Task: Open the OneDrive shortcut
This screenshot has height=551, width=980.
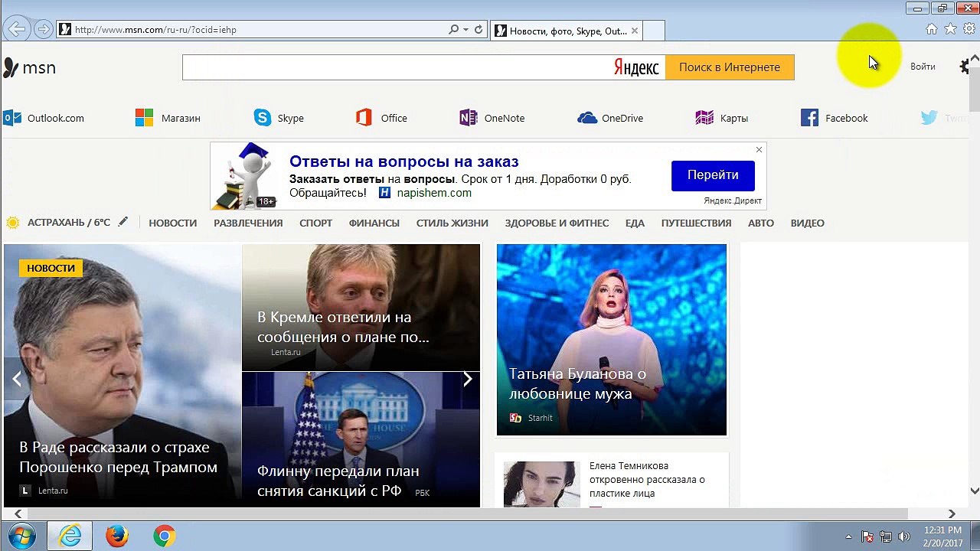Action: (x=610, y=118)
